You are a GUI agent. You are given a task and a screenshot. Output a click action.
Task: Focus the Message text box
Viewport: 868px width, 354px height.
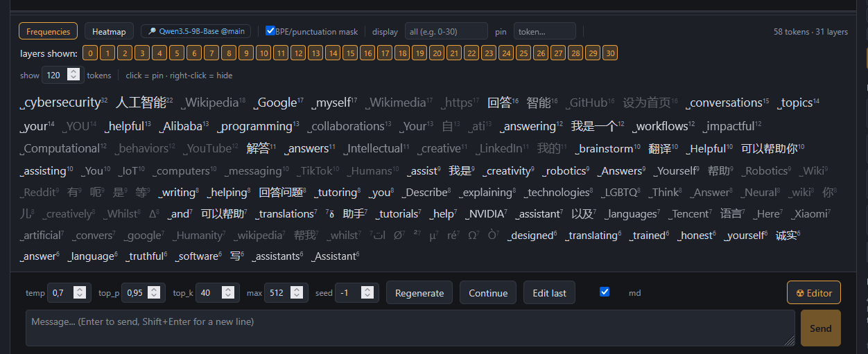410,328
